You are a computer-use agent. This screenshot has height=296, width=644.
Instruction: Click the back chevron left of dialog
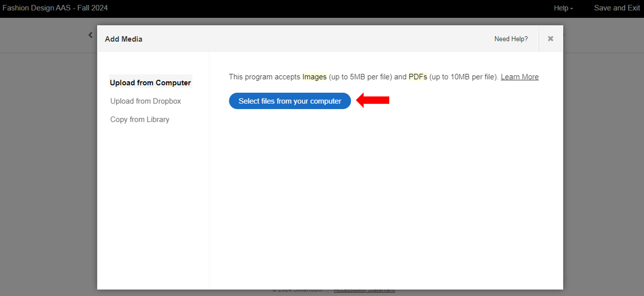click(x=90, y=35)
